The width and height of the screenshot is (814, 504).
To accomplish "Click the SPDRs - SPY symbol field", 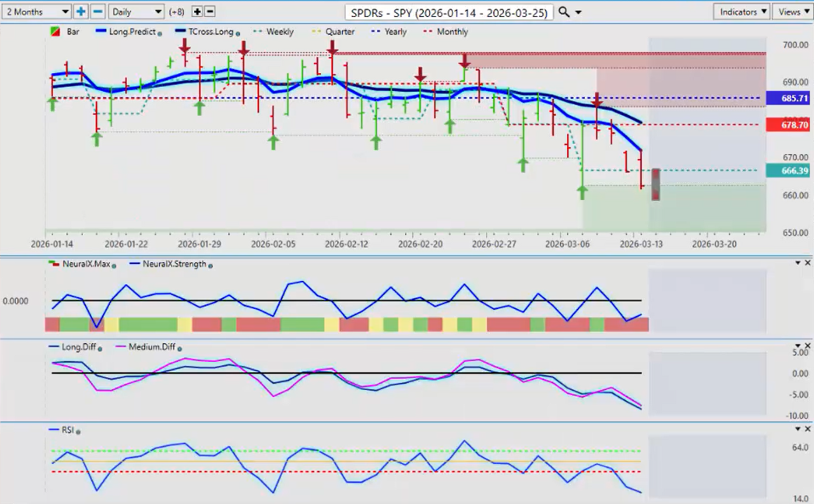I will (x=450, y=12).
